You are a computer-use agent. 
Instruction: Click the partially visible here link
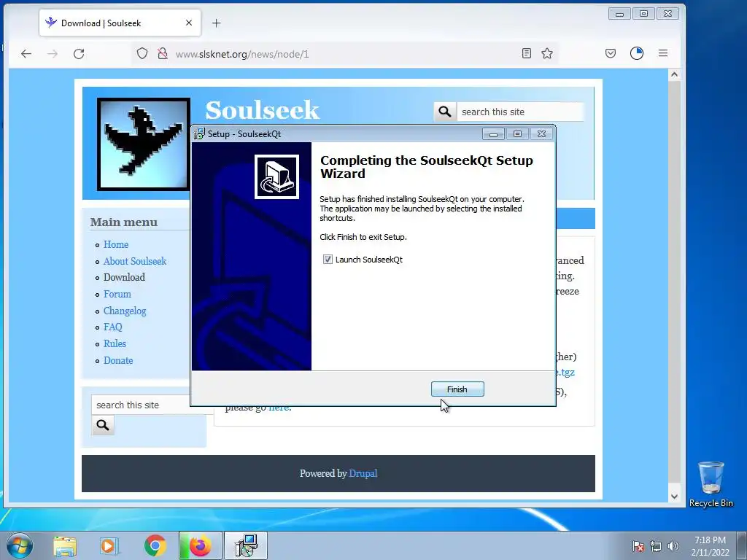point(279,408)
